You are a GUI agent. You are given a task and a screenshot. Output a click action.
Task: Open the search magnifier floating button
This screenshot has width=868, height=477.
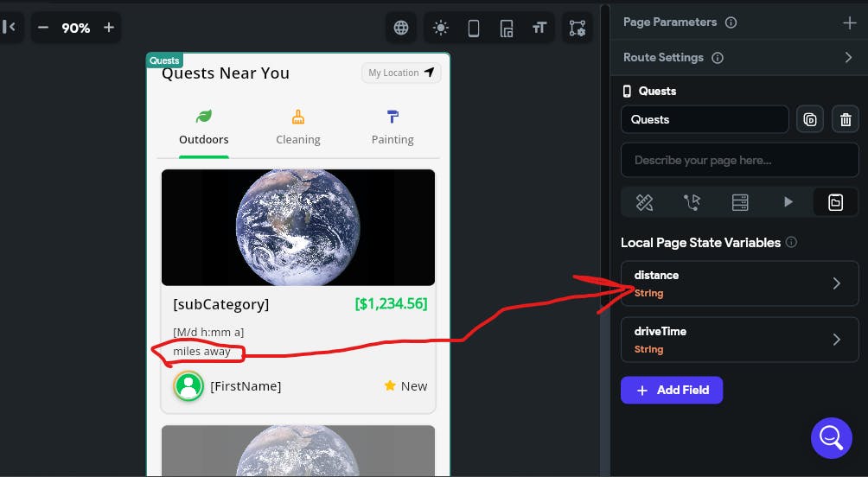click(x=832, y=438)
